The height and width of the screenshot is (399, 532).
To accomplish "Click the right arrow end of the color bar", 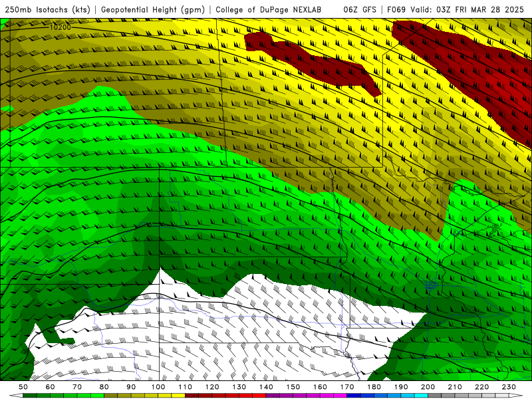I will [x=516, y=396].
